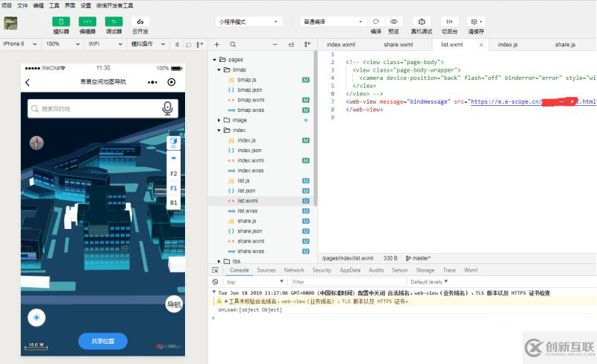The height and width of the screenshot is (364, 597).
Task: Switch to the index.js editor tab
Action: (507, 45)
